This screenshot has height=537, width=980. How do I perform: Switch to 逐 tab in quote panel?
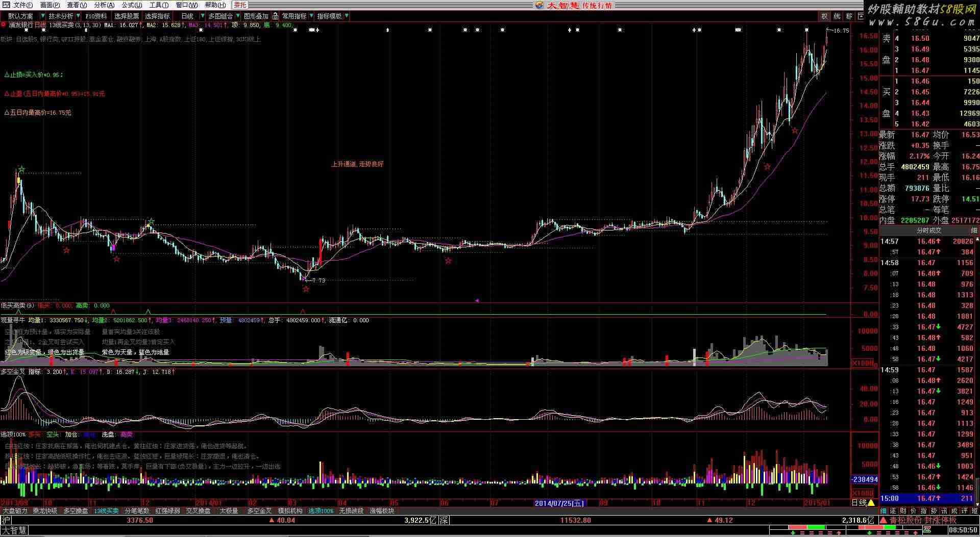point(893,510)
